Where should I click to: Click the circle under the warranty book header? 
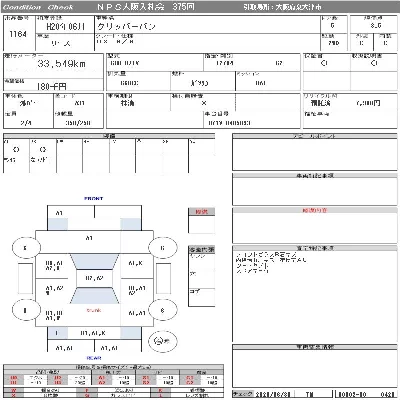(324, 63)
